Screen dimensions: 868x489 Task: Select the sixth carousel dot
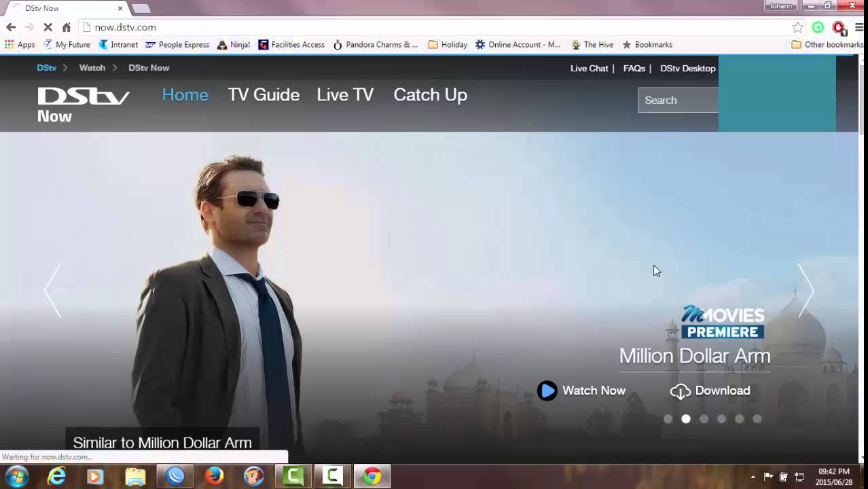[x=757, y=419]
